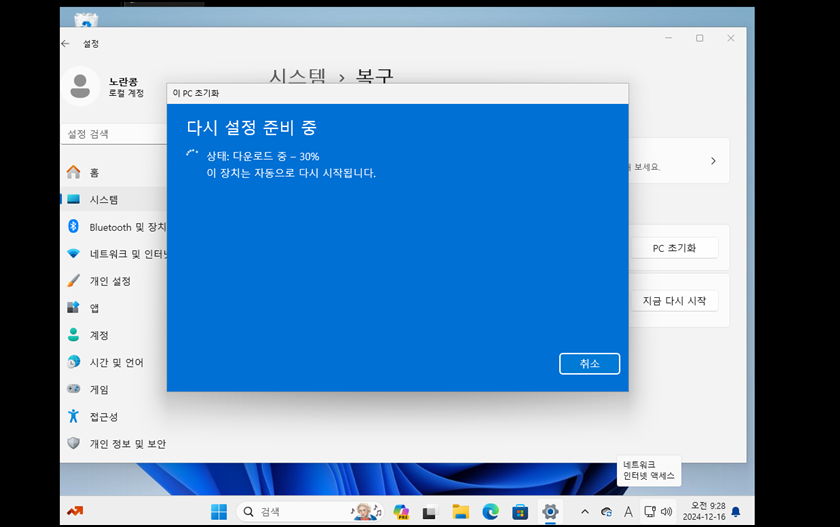Click the network tray icon
The height and width of the screenshot is (527, 840).
650,512
